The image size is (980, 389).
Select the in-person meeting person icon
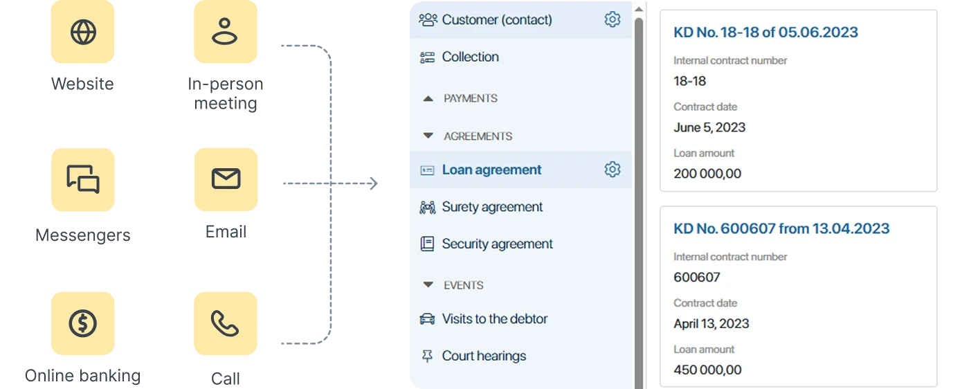pos(226,33)
